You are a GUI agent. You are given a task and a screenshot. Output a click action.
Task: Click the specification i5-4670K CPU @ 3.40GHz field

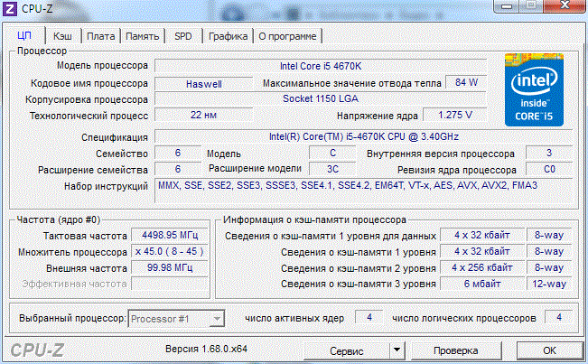coord(364,136)
